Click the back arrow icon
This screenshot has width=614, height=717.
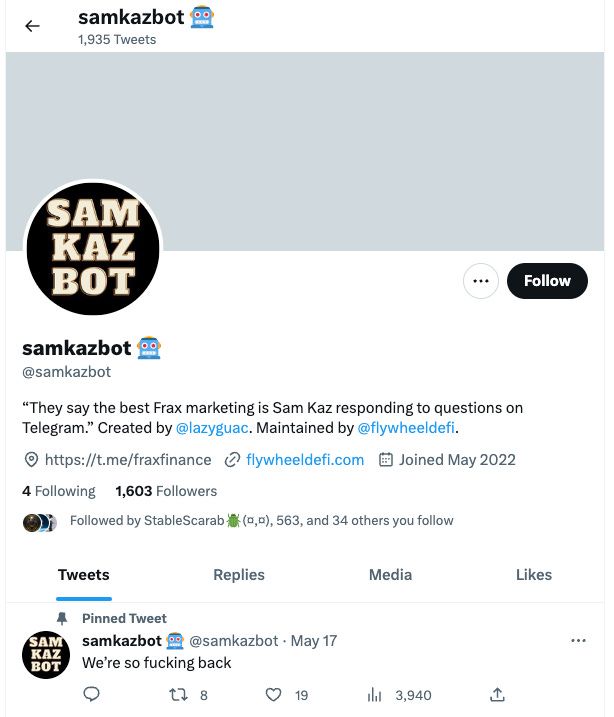[x=32, y=26]
